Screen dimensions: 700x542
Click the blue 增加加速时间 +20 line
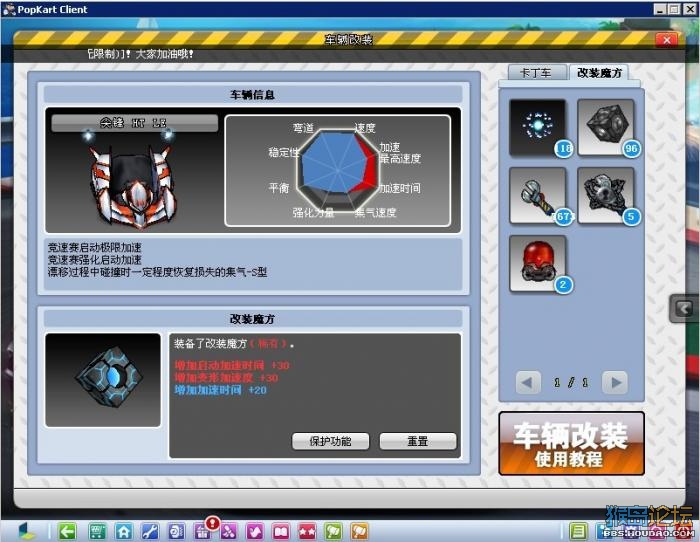click(220, 390)
